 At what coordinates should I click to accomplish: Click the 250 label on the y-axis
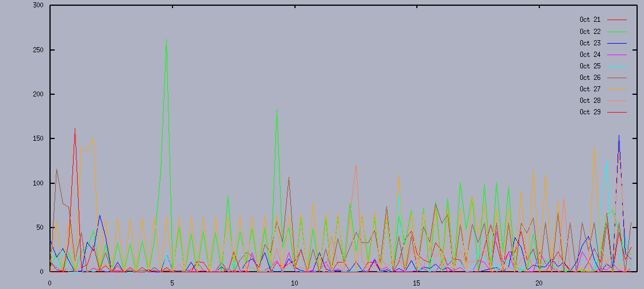pyautogui.click(x=39, y=50)
